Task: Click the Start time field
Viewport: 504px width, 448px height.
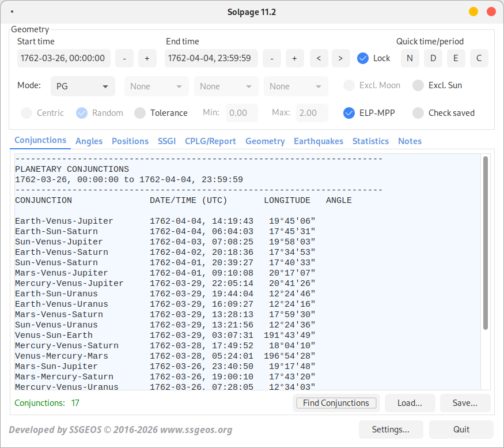Action: coord(64,58)
